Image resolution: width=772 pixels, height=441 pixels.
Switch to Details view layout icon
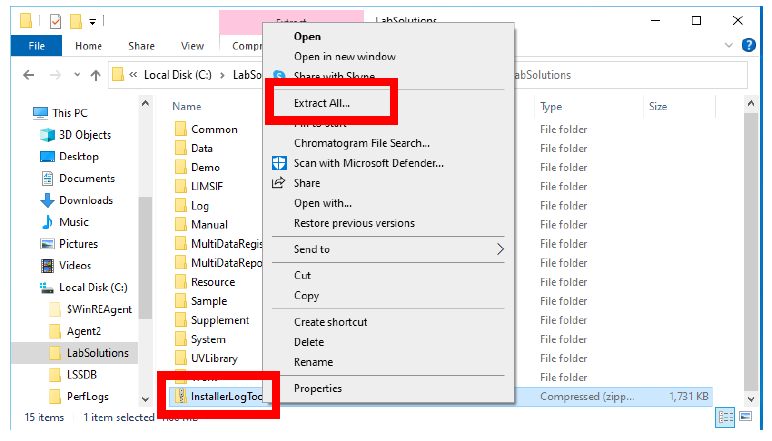(x=726, y=417)
